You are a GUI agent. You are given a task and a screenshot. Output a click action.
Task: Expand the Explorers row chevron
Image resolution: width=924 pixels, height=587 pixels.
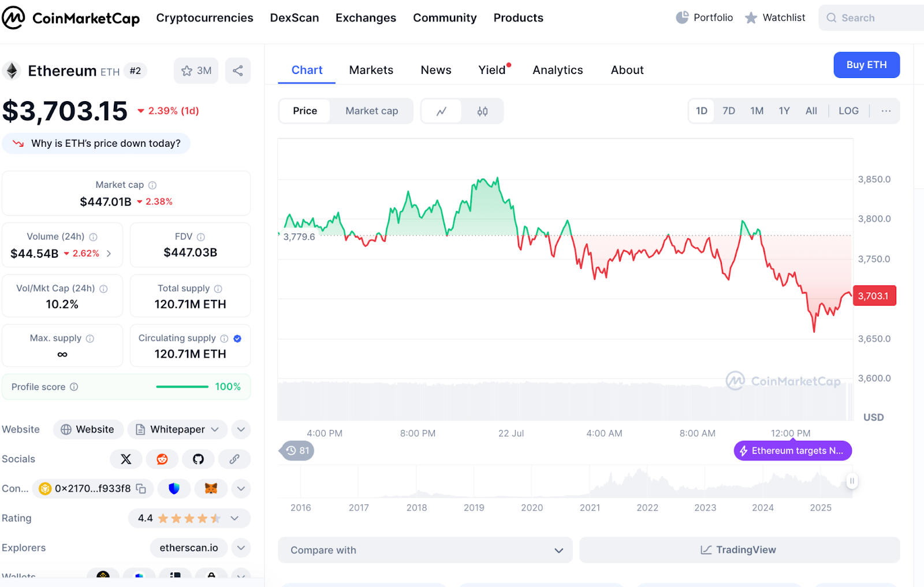point(241,548)
